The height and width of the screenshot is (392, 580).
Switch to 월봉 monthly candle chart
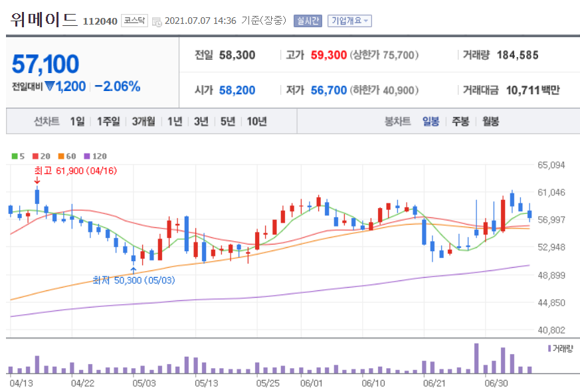(x=490, y=121)
